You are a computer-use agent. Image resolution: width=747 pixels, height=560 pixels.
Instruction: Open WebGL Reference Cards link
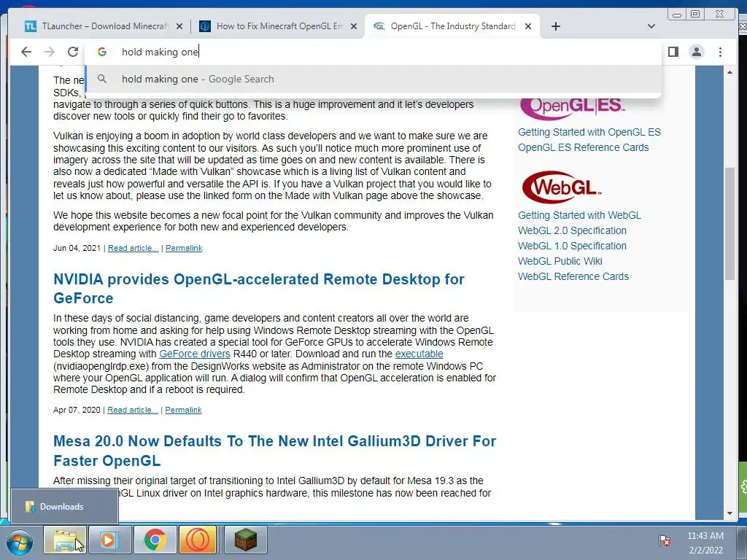coord(573,276)
